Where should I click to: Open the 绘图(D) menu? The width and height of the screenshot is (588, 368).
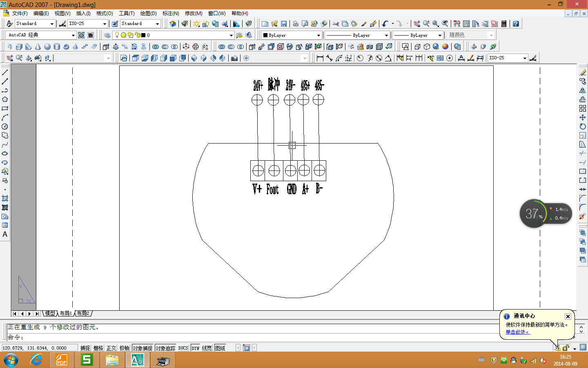pos(148,13)
